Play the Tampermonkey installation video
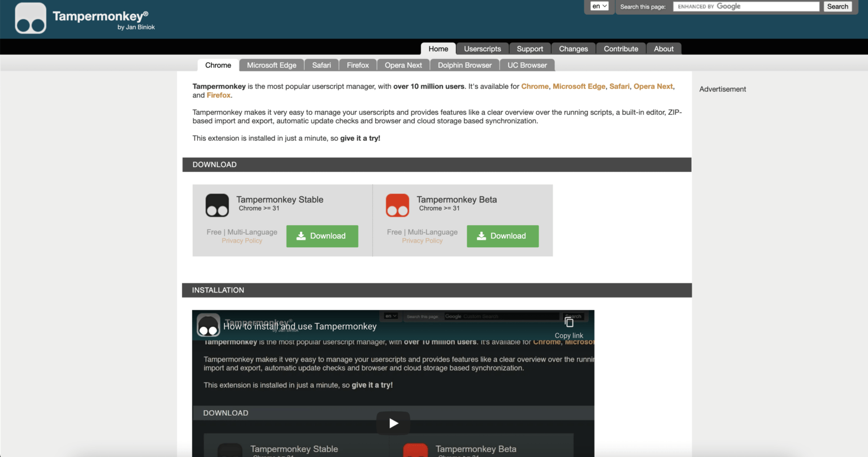868x457 pixels. click(x=393, y=422)
